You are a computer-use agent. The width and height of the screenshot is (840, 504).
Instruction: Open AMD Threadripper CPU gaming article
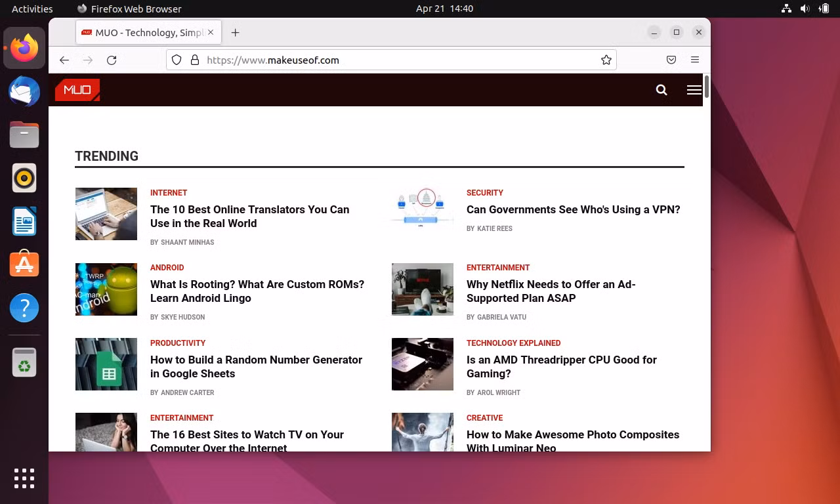[562, 367]
